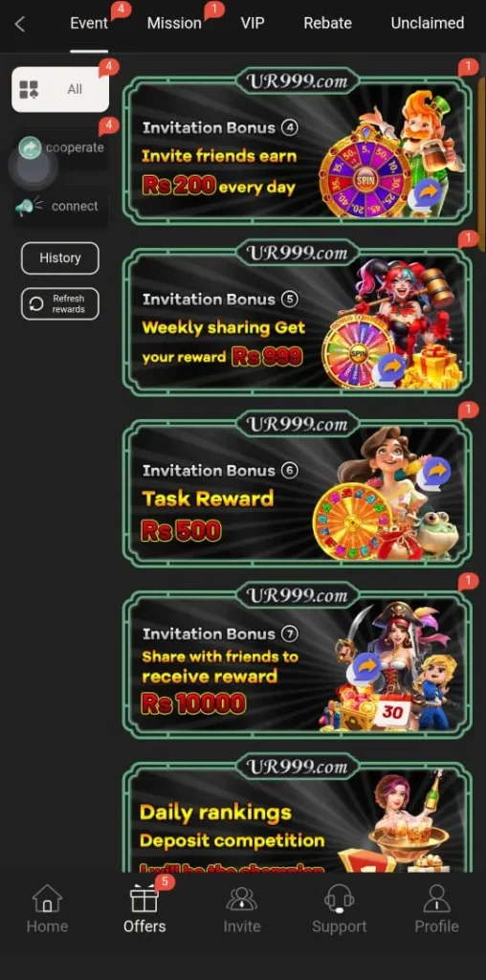Open Invitation Bonus 6 Task Reward banner
Image resolution: width=486 pixels, height=980 pixels.
[297, 489]
